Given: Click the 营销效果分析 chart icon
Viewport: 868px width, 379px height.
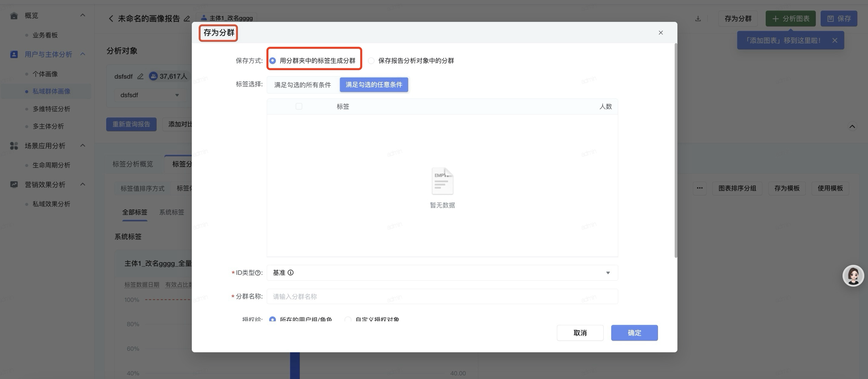Looking at the screenshot, I should click(x=14, y=184).
